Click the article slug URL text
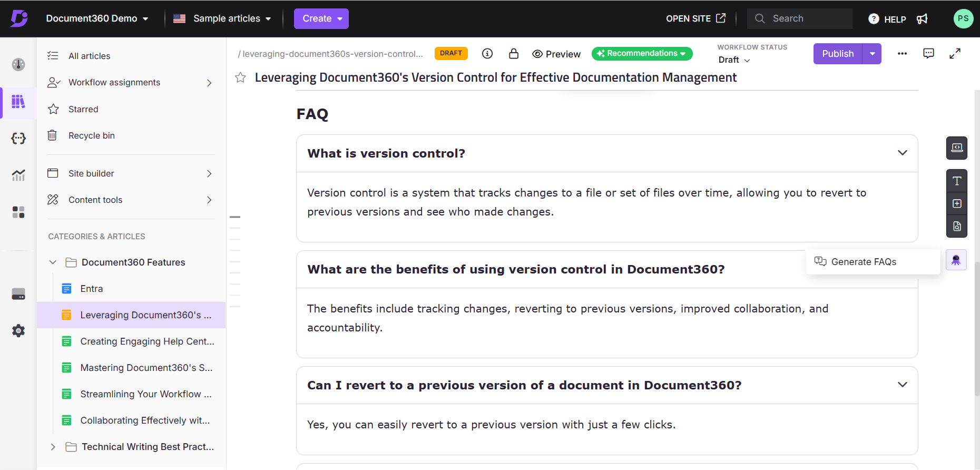Image resolution: width=980 pixels, height=470 pixels. (x=330, y=54)
